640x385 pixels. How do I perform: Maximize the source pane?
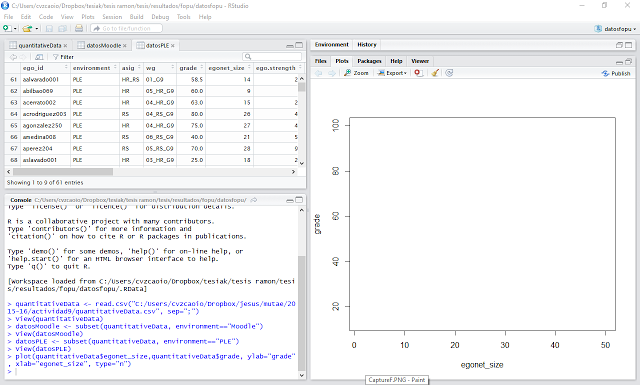[x=299, y=45]
